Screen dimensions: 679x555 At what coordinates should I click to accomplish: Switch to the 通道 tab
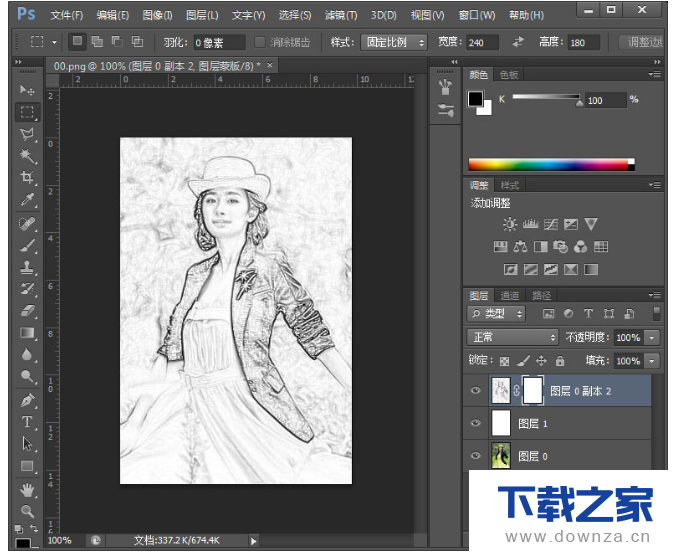[x=509, y=296]
